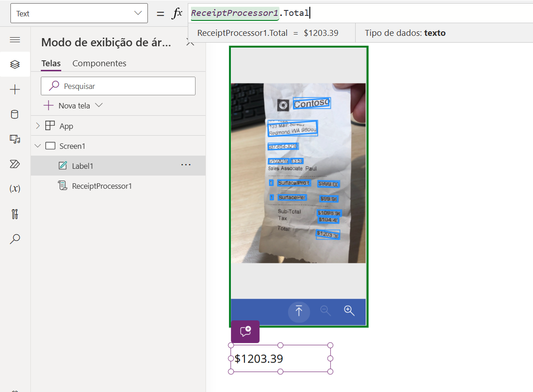
Task: Open the Label1 more options ellipsis
Action: click(x=186, y=165)
